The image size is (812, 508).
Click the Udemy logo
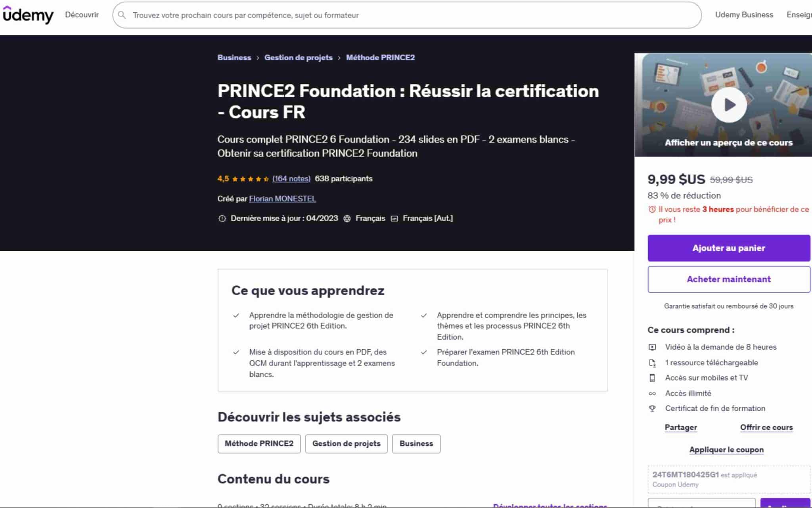[28, 15]
